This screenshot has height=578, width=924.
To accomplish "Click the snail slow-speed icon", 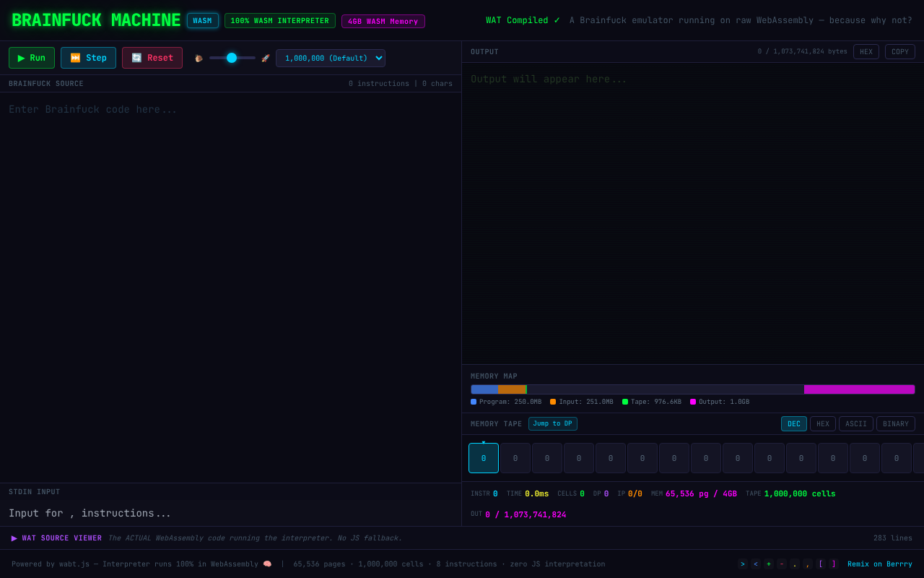I will [199, 59].
